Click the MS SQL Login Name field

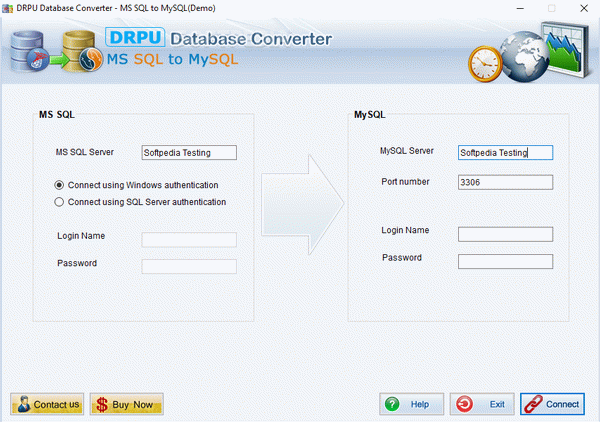[189, 240]
